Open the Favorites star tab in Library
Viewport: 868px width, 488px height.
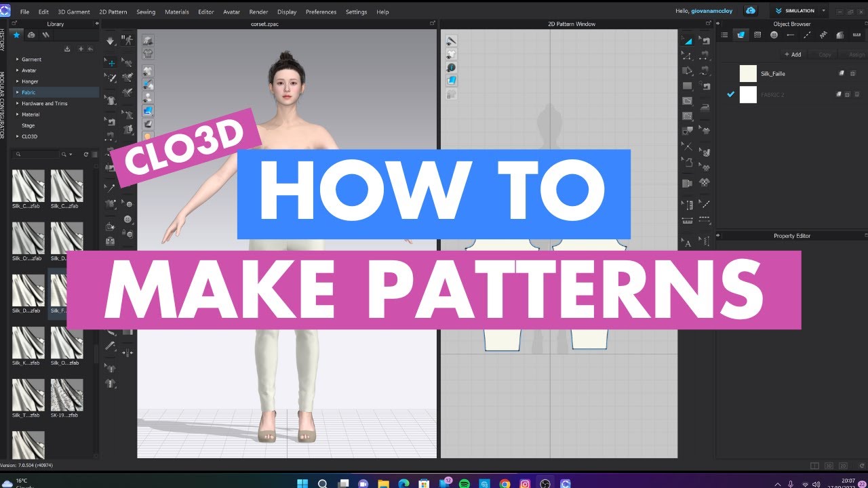coord(17,35)
